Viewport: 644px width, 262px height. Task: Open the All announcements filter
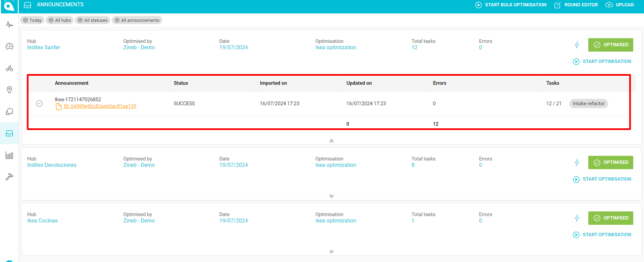137,20
